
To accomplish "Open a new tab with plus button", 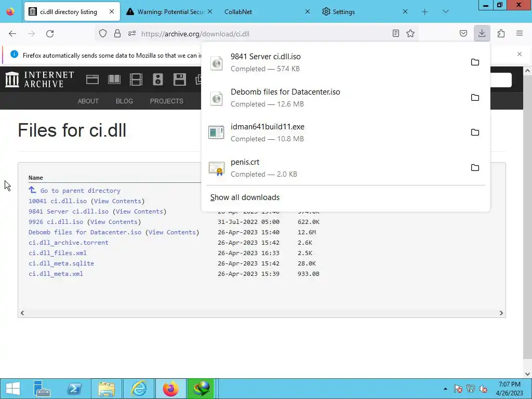I will point(425,11).
